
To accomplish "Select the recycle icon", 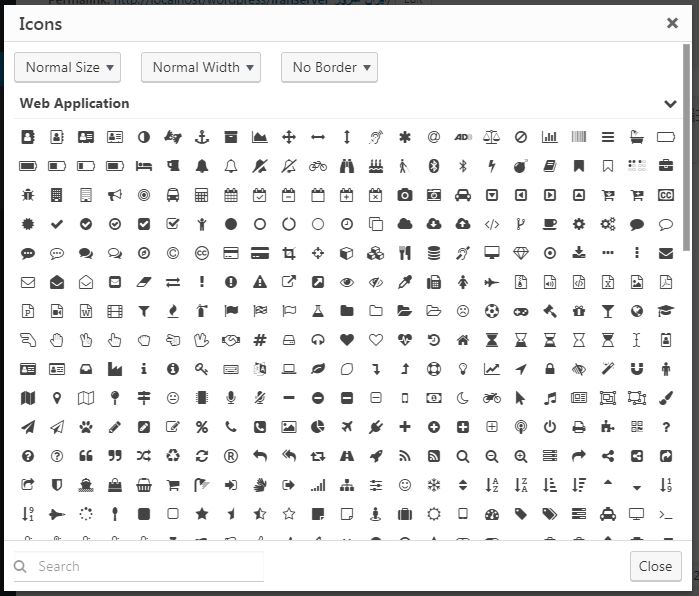I will tap(173, 456).
